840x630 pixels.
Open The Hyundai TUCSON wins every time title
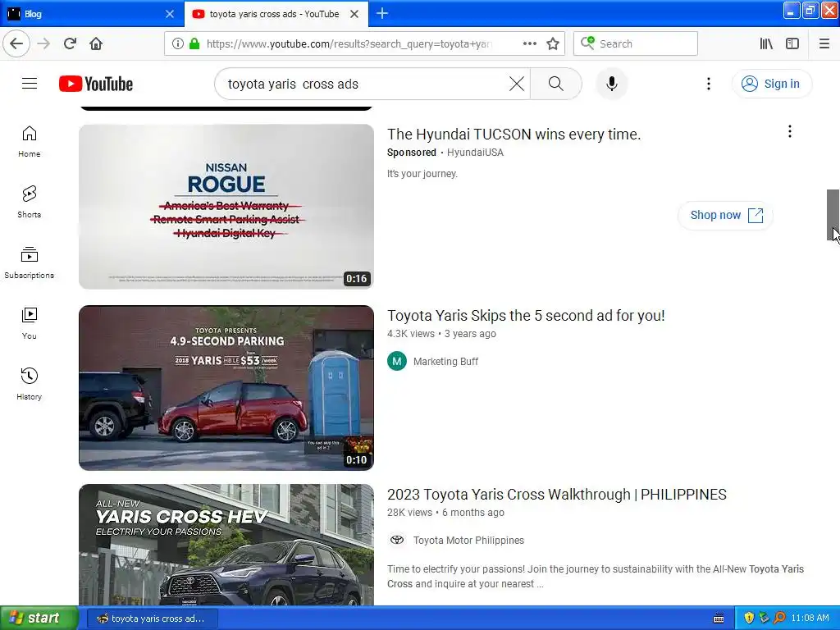tap(514, 134)
